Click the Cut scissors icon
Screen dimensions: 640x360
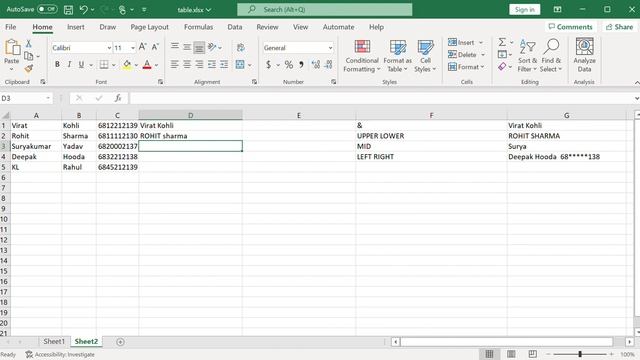pyautogui.click(x=29, y=43)
